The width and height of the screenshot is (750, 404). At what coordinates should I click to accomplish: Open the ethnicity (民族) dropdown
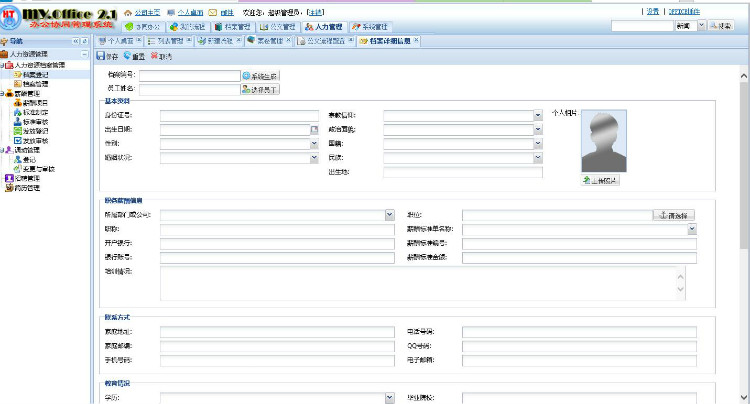point(538,158)
